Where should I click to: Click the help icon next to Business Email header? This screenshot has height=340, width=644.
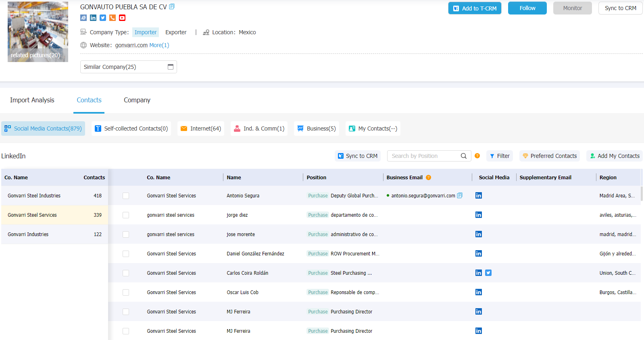click(428, 177)
